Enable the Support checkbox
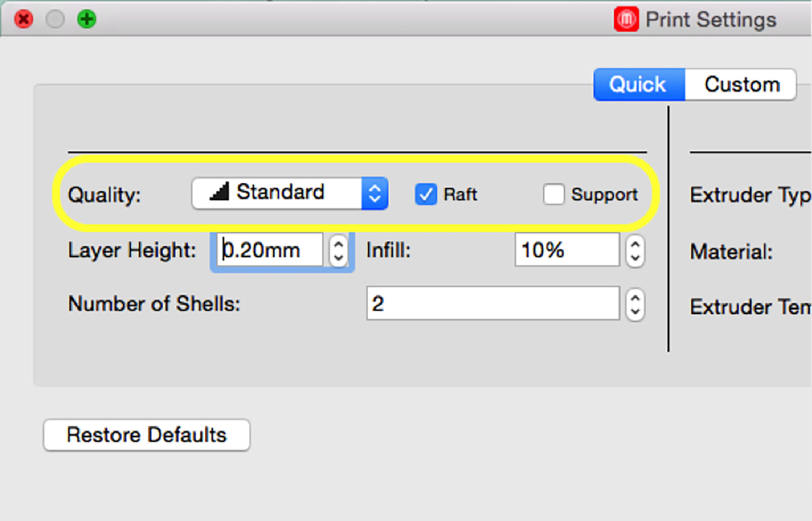Viewport: 812px width, 521px height. [x=554, y=194]
